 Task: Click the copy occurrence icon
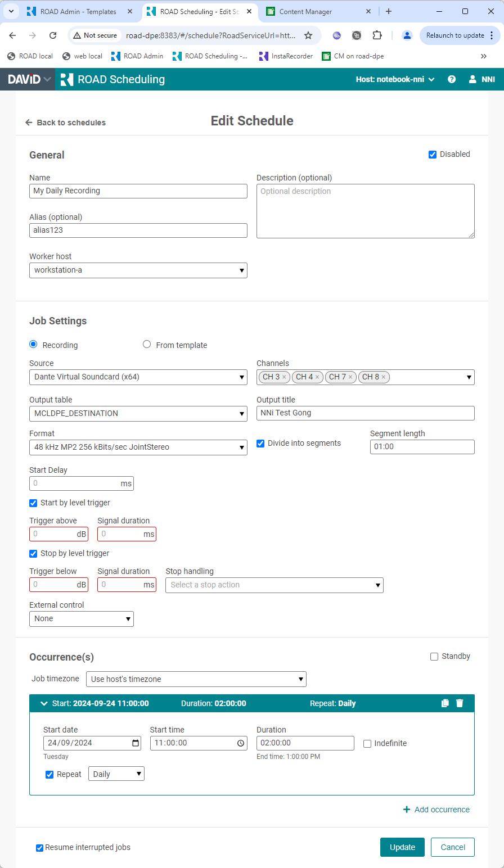tap(445, 703)
